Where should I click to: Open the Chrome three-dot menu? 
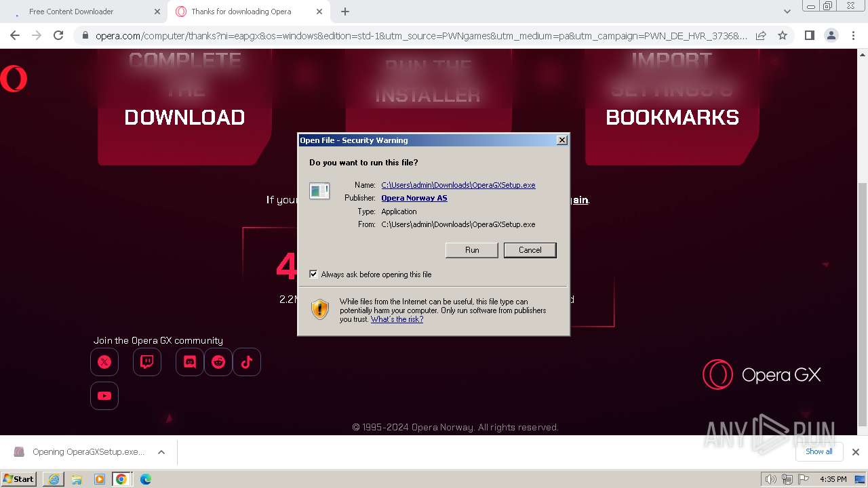click(853, 35)
